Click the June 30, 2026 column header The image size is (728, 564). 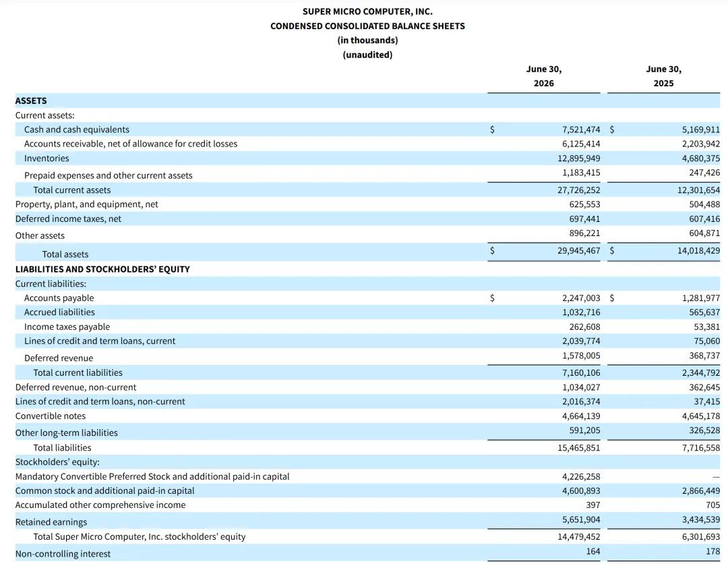(544, 76)
